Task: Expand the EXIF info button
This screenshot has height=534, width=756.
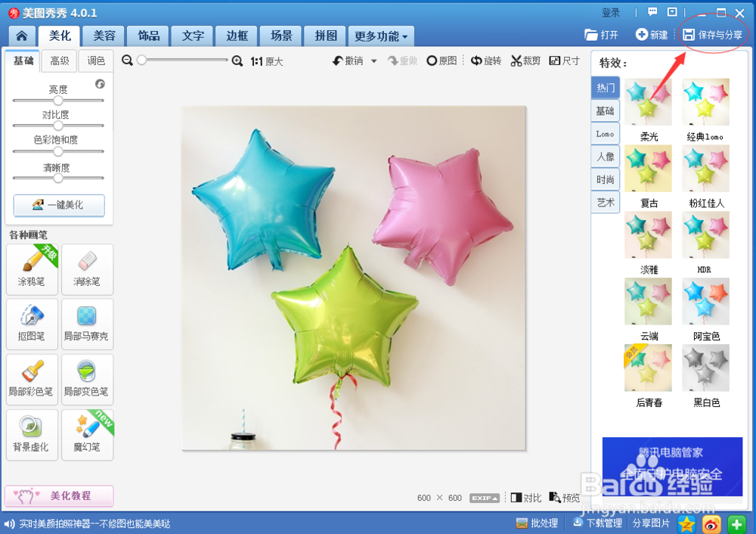Action: click(x=485, y=498)
